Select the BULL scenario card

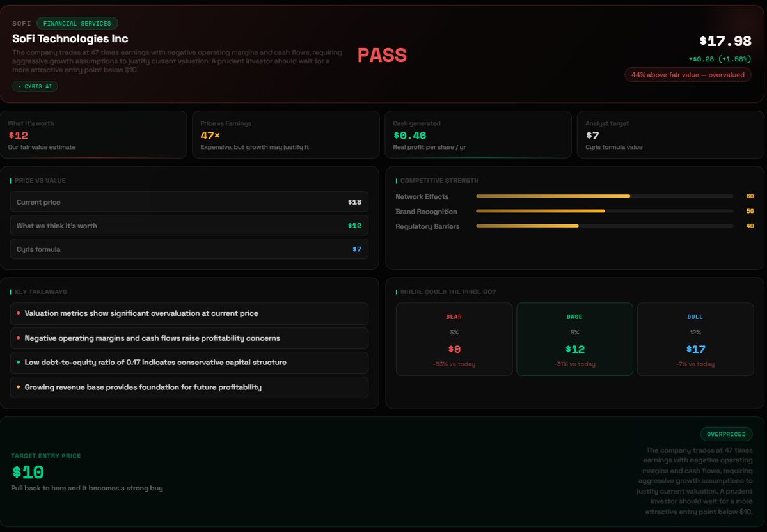(x=695, y=340)
